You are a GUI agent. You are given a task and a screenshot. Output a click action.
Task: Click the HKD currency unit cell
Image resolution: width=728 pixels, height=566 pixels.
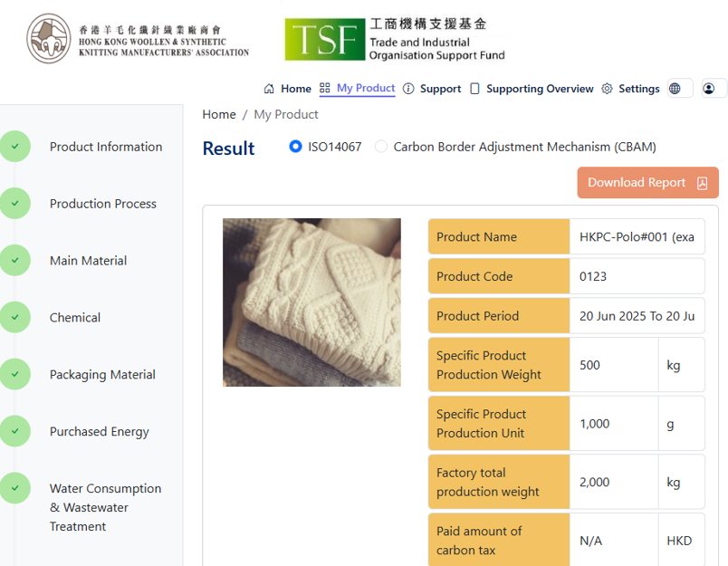click(x=682, y=541)
